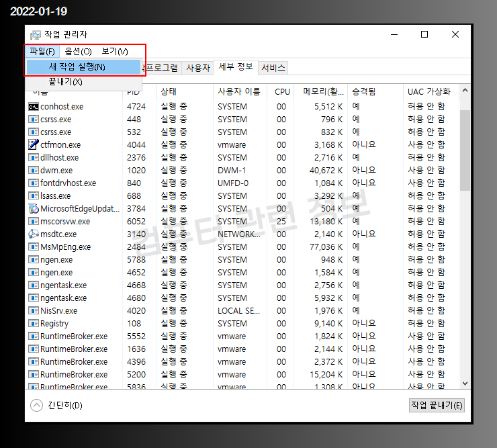This screenshot has width=497, height=448.
Task: Select ngentask.exe with PID 4680
Action: (243, 298)
